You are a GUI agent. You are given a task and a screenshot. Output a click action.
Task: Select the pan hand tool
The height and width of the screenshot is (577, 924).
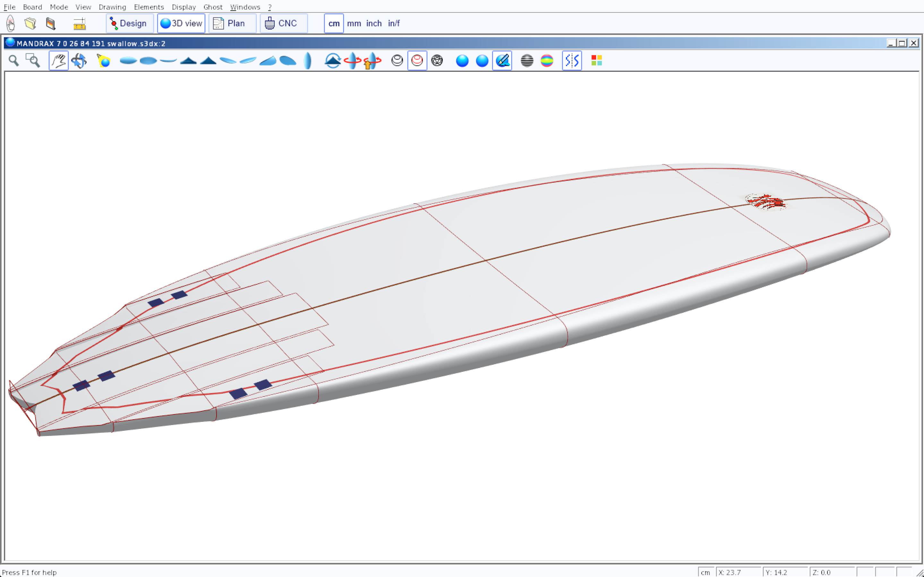click(x=58, y=61)
